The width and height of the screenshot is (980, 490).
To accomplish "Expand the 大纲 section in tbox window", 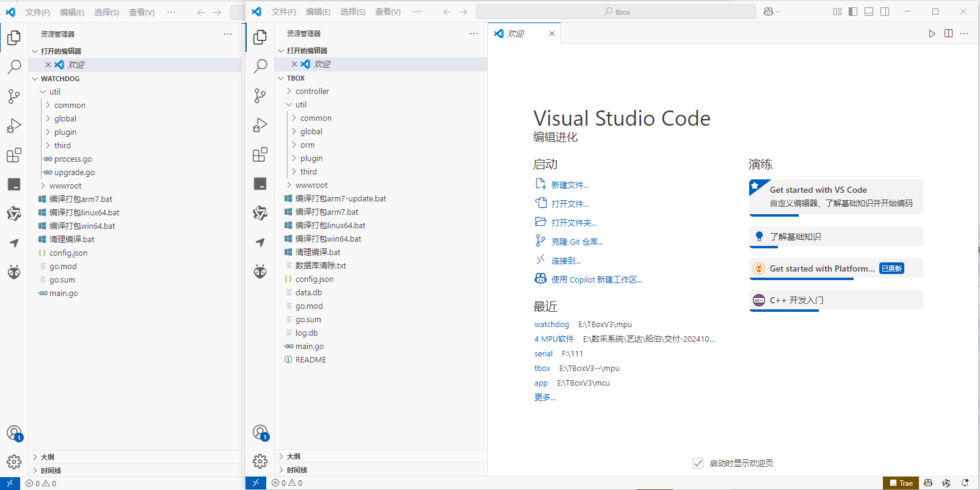I will [x=381, y=456].
